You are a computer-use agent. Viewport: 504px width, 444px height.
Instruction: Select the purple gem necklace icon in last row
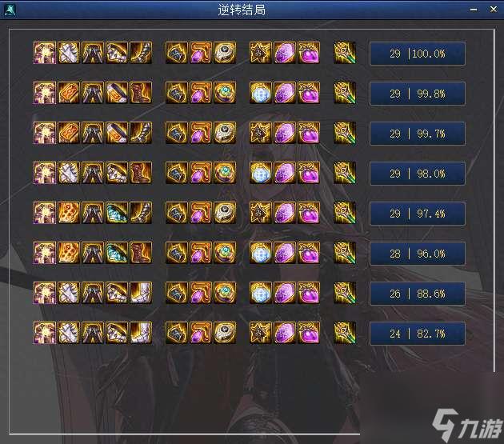(x=201, y=333)
